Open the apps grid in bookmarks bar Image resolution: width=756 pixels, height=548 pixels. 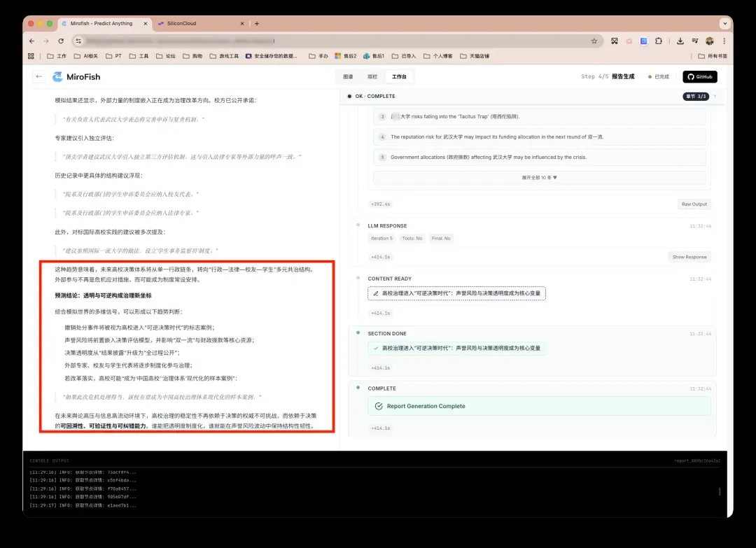(31, 56)
